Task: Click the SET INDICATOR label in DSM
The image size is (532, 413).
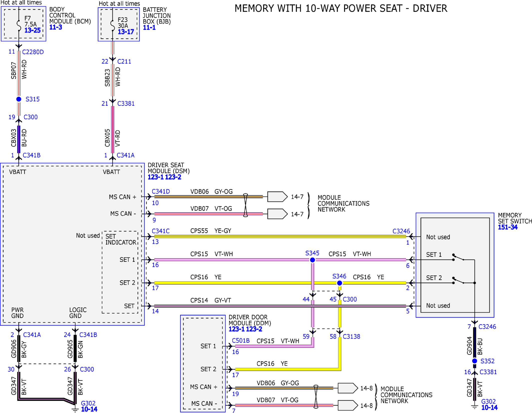Action: [x=121, y=239]
